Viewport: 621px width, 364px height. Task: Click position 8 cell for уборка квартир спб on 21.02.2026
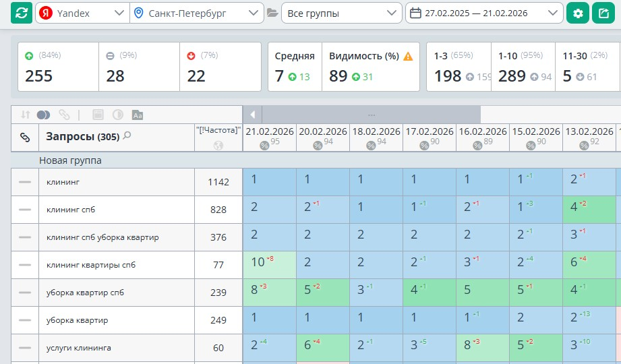click(x=270, y=293)
